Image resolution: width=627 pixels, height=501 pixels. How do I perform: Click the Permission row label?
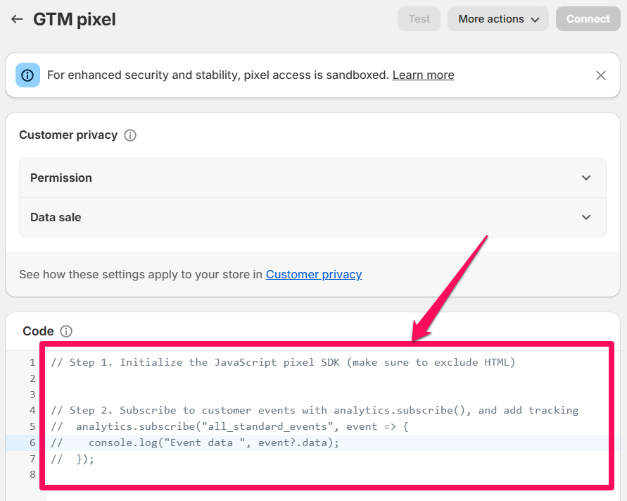pos(61,178)
